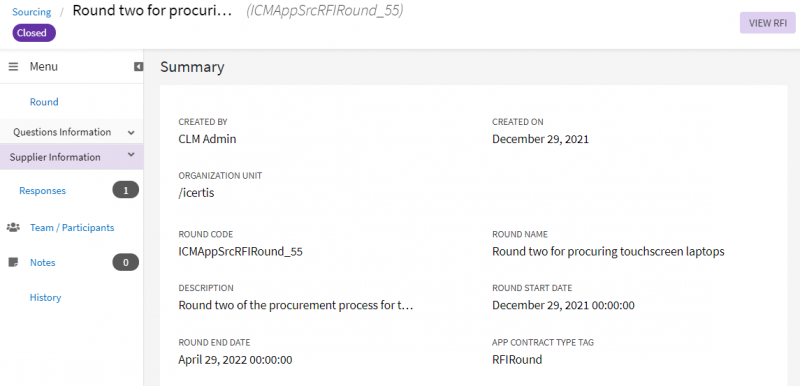The width and height of the screenshot is (800, 386).
Task: Click the hamburger menu icon
Action: 14,67
